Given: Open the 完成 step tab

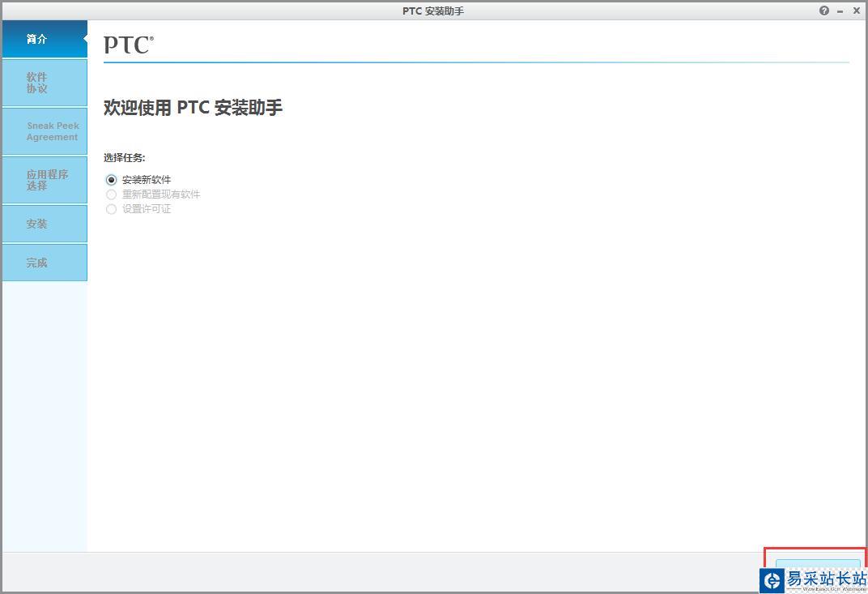Looking at the screenshot, I should (x=45, y=263).
